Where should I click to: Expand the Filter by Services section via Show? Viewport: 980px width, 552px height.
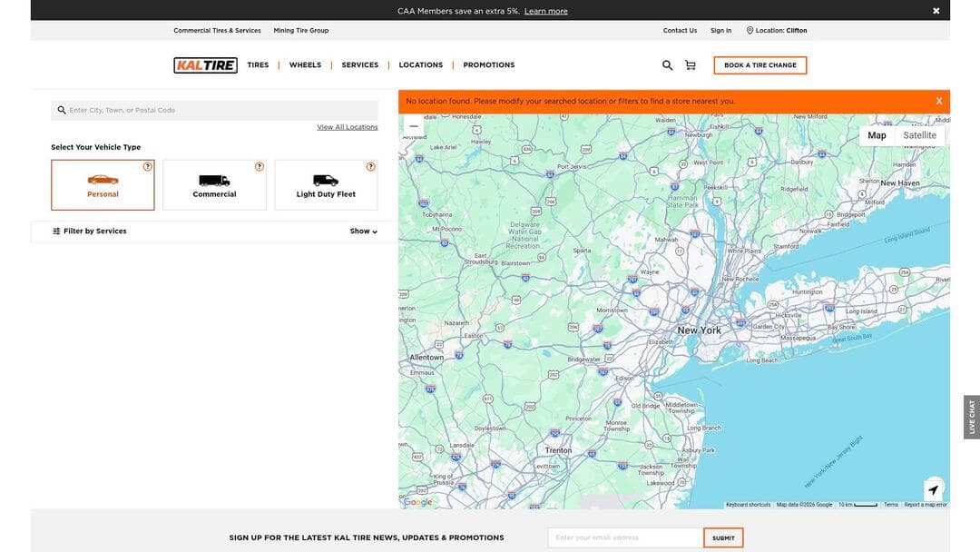(360, 230)
